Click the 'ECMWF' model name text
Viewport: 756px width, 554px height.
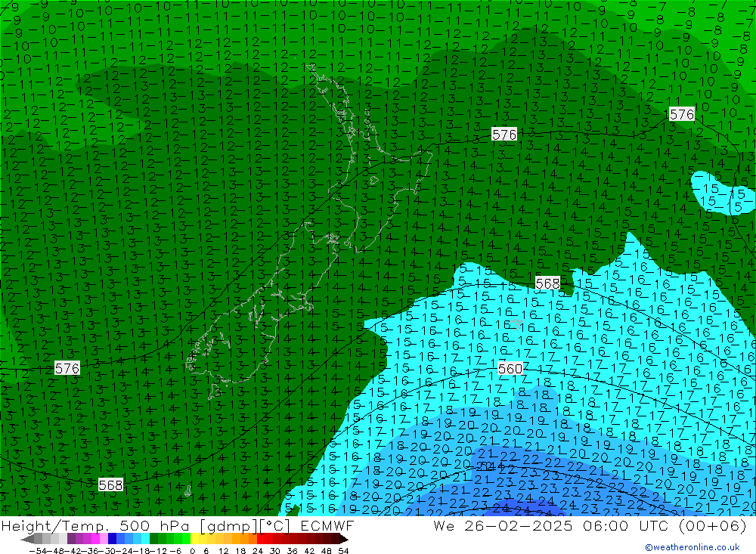pos(327,525)
